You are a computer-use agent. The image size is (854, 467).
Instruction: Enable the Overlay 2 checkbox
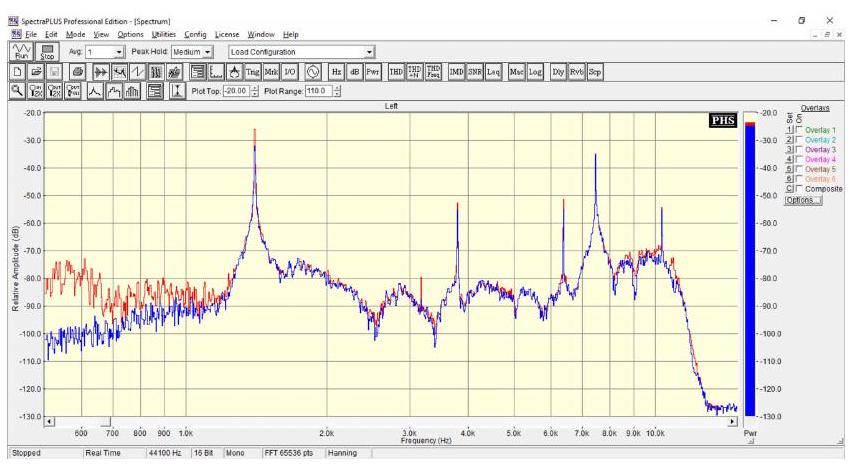(799, 140)
